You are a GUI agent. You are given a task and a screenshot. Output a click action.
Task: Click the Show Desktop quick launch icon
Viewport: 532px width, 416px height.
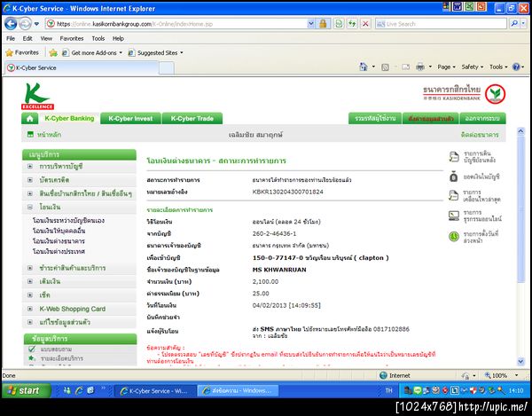(90, 390)
